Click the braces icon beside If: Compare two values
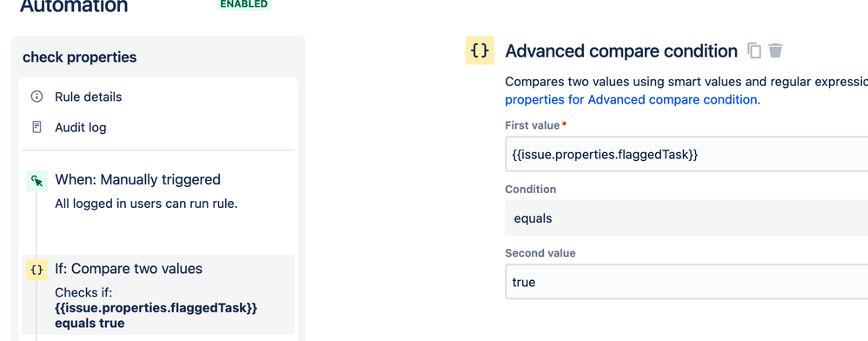This screenshot has height=341, width=868. pos(37,270)
